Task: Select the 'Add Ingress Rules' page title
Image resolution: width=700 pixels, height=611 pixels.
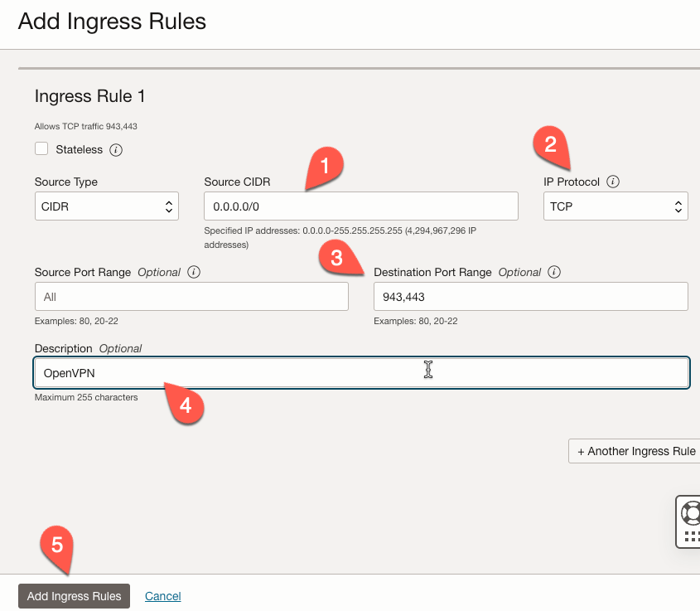Action: click(x=112, y=22)
